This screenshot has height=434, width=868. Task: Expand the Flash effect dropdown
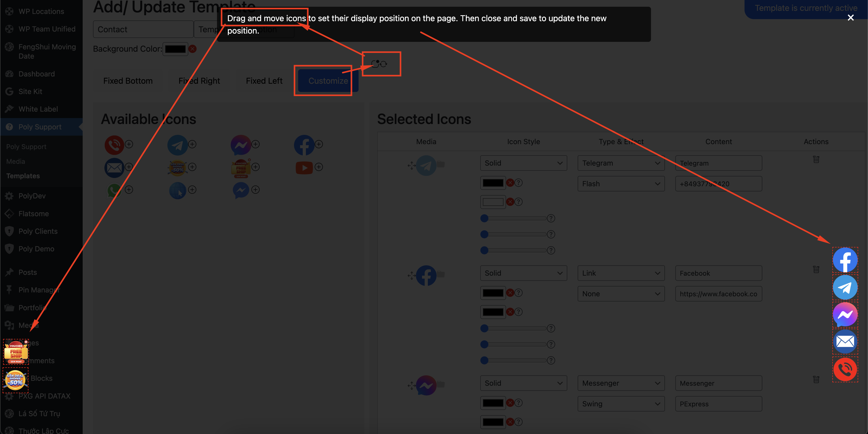621,184
